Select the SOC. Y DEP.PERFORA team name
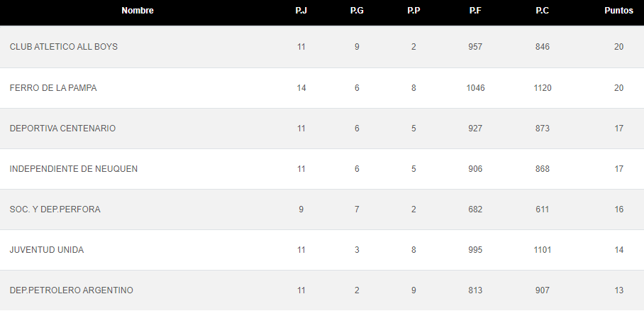Image resolution: width=644 pixels, height=316 pixels. [x=55, y=209]
